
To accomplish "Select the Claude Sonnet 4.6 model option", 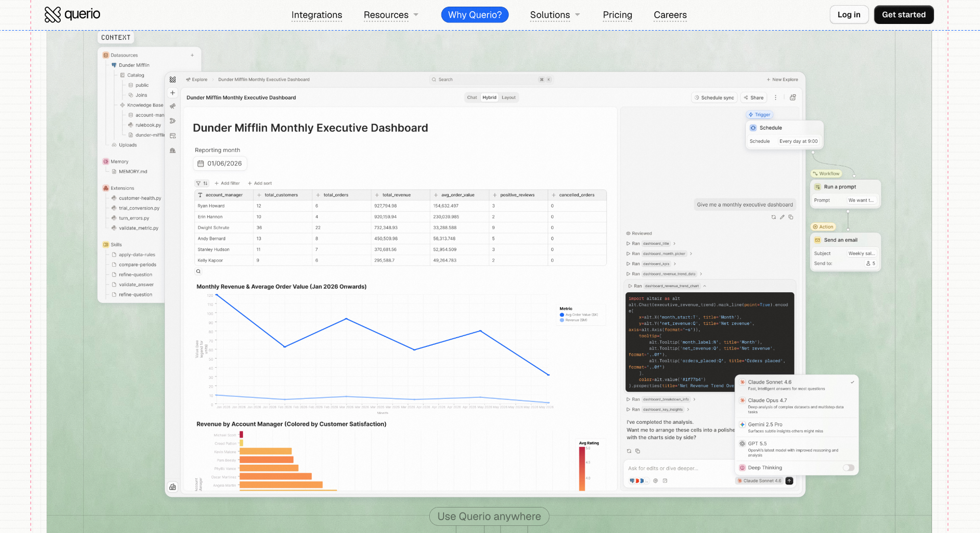I will point(796,385).
